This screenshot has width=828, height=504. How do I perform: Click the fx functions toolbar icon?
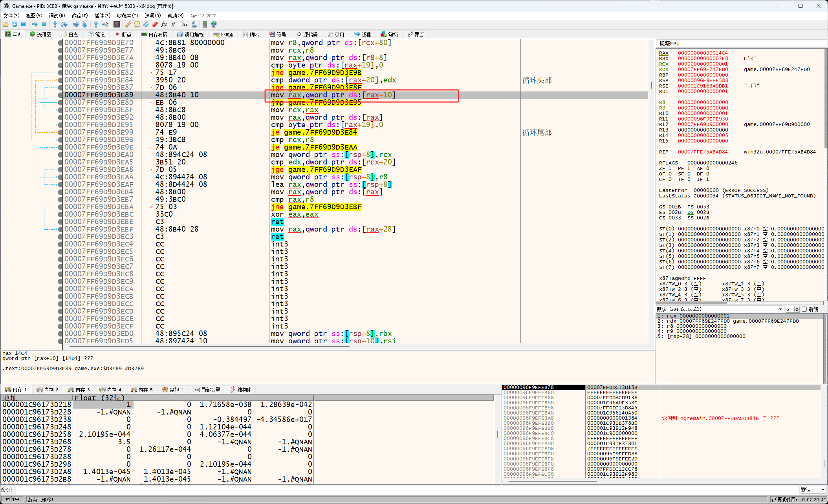[164, 24]
